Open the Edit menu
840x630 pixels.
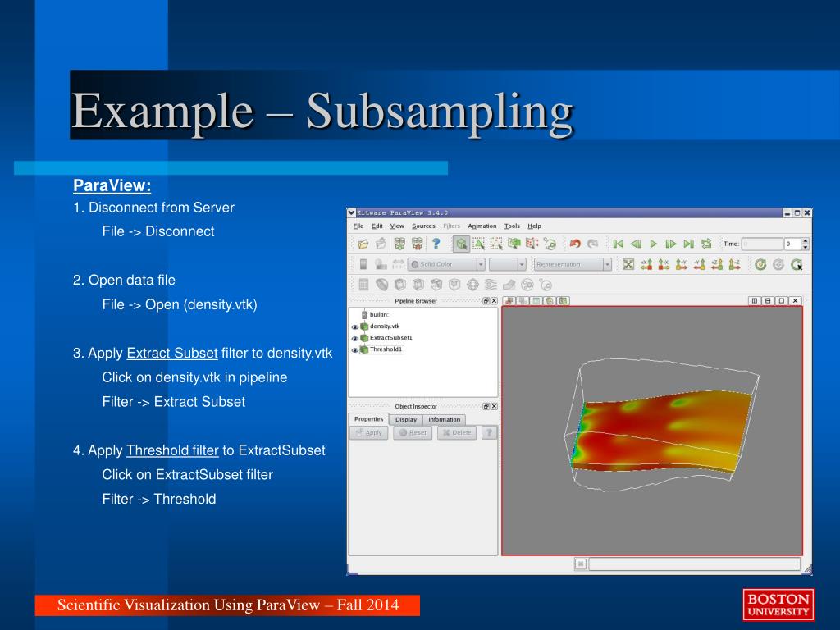coord(377,226)
